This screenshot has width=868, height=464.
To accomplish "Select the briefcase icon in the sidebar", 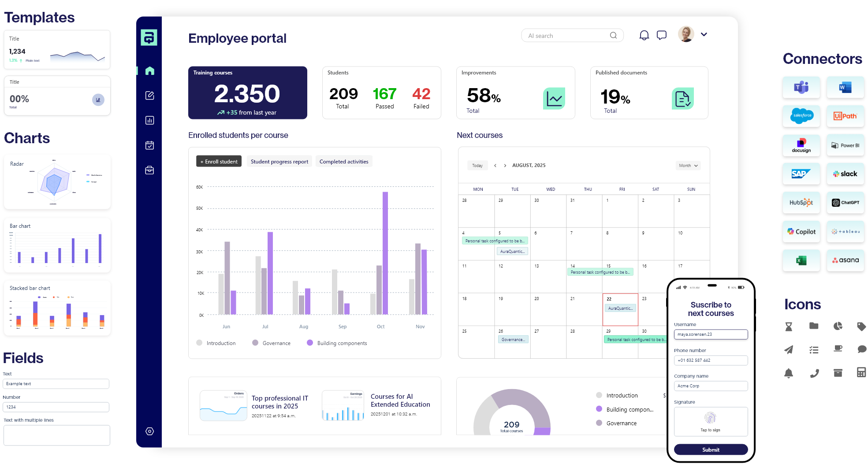I will (149, 170).
